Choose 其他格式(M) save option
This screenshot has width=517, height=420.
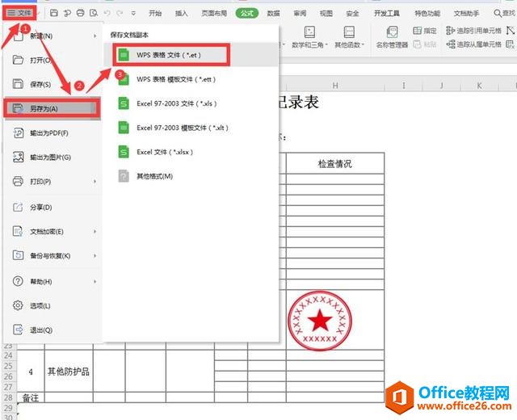(191, 176)
